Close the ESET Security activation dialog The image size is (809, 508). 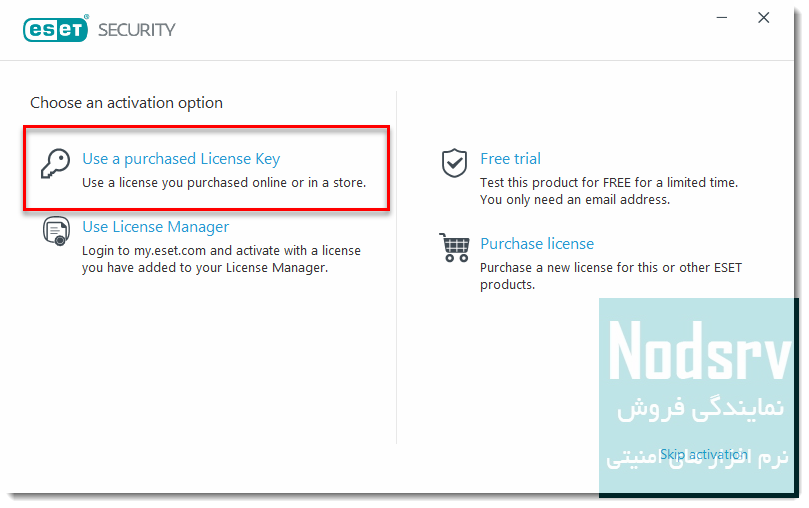tap(764, 19)
